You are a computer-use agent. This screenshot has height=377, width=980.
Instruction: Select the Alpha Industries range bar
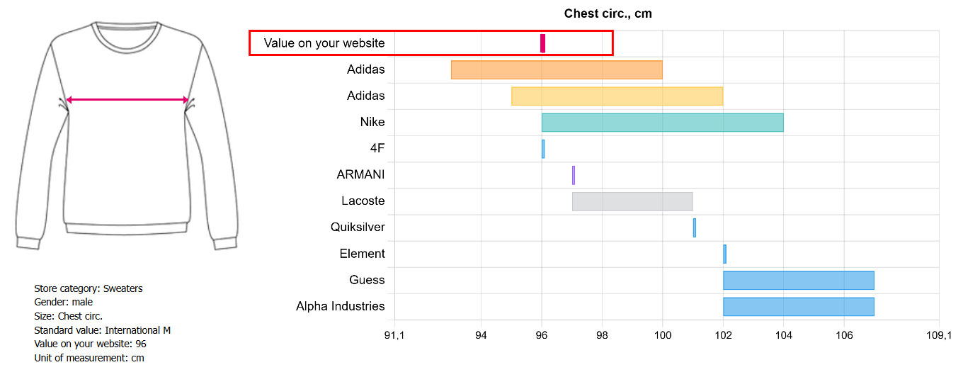(x=799, y=306)
